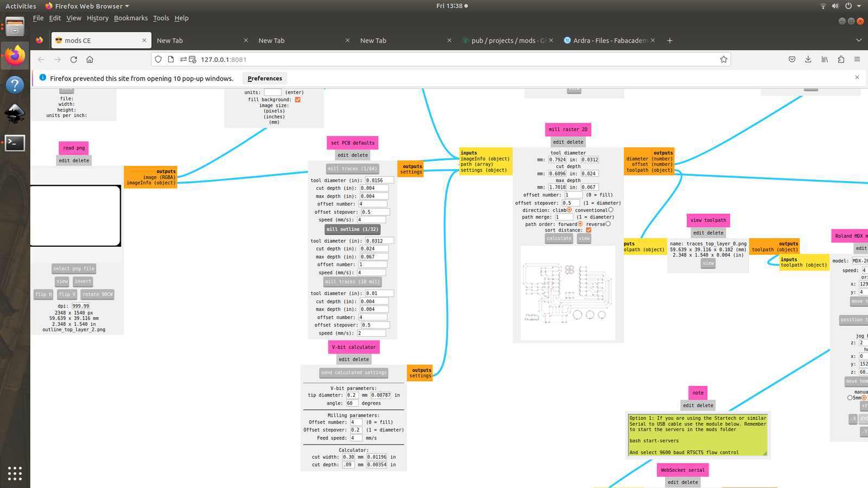Viewport: 868px width, 488px height.
Task: Click the shield tracking protection icon
Action: [x=158, y=59]
